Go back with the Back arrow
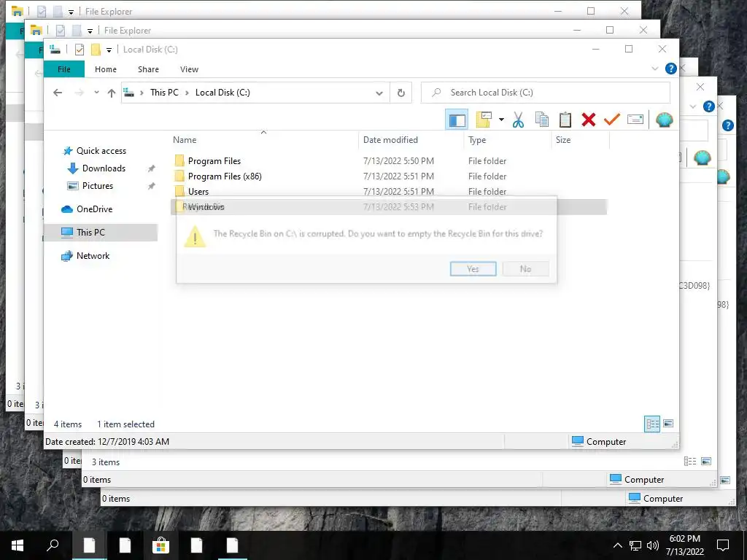Viewport: 747px width, 560px height. point(58,93)
